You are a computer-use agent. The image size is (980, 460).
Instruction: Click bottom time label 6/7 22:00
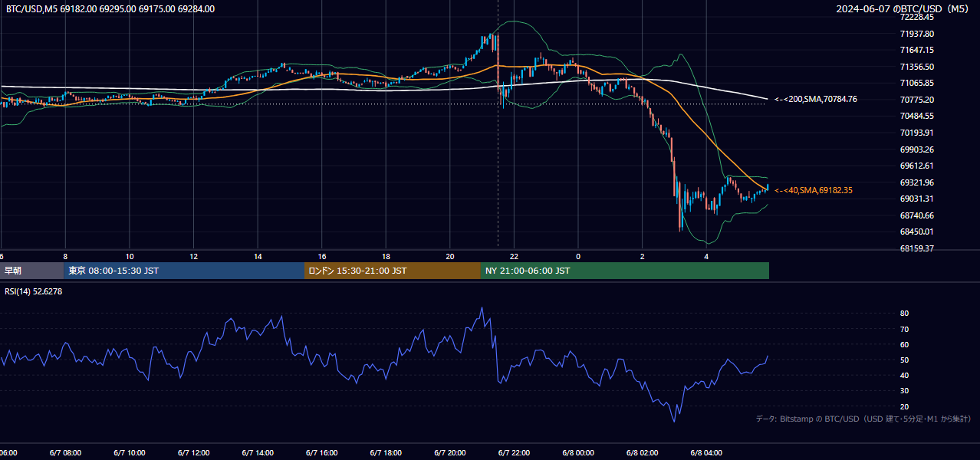coord(514,453)
